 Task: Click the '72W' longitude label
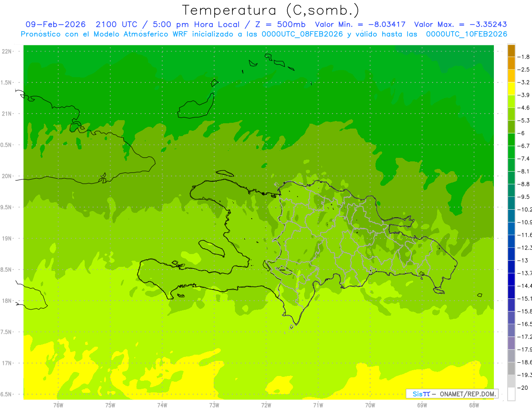(266, 405)
